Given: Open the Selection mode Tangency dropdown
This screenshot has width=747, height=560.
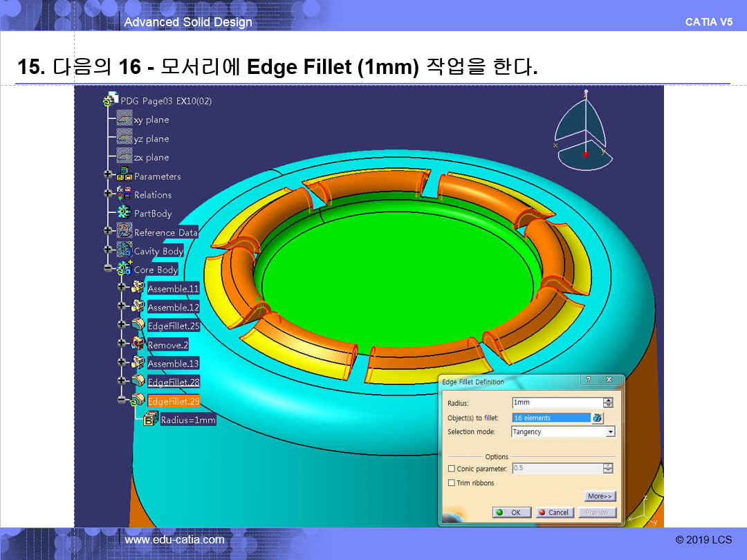Looking at the screenshot, I should pyautogui.click(x=609, y=431).
